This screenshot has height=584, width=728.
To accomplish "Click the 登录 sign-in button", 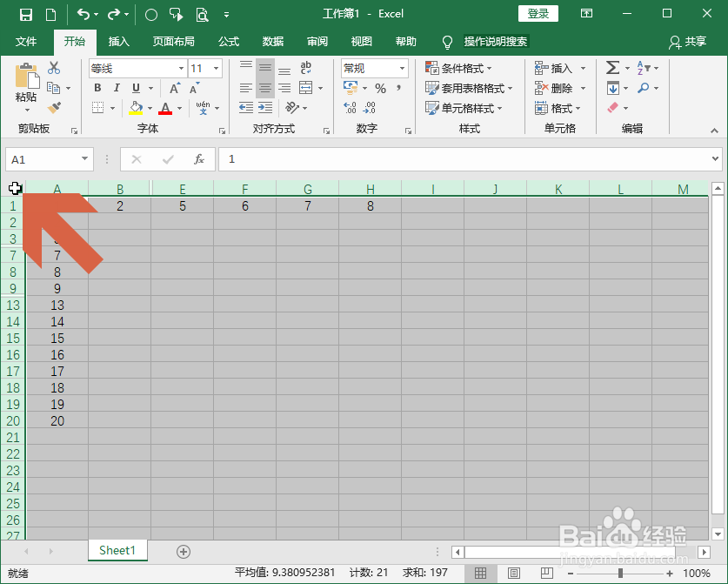I will pos(538,13).
